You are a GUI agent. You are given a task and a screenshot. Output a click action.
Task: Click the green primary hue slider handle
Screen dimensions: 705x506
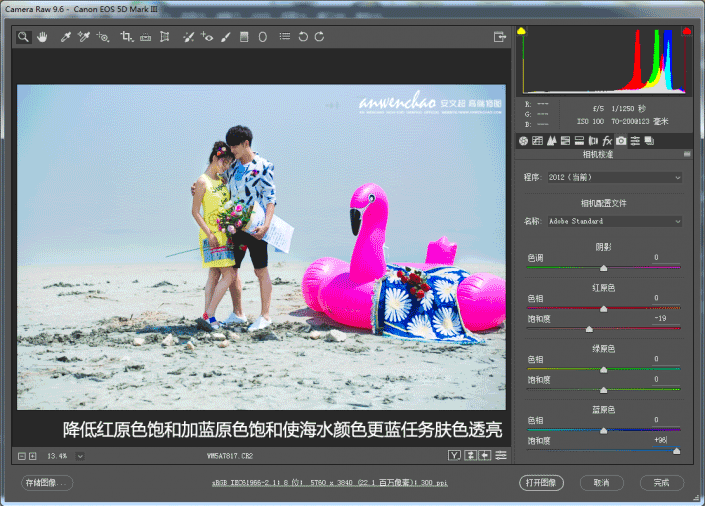[603, 370]
